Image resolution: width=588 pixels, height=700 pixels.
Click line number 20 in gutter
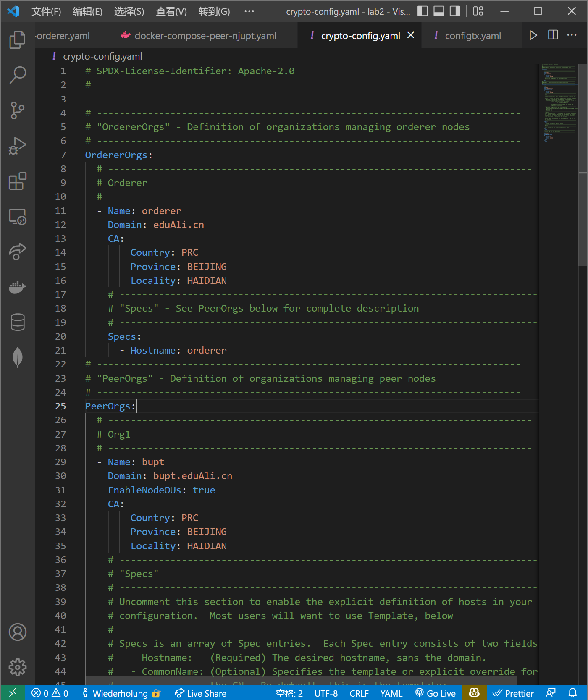pos(60,336)
